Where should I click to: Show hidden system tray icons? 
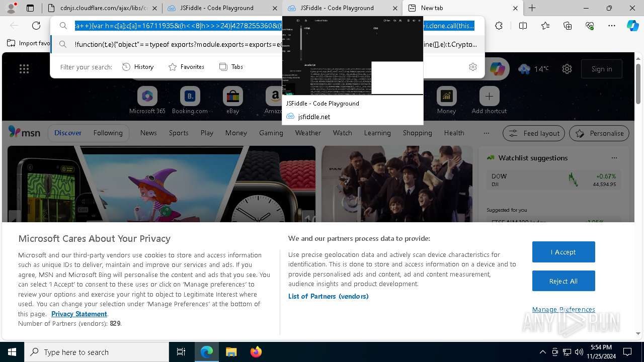click(542, 352)
